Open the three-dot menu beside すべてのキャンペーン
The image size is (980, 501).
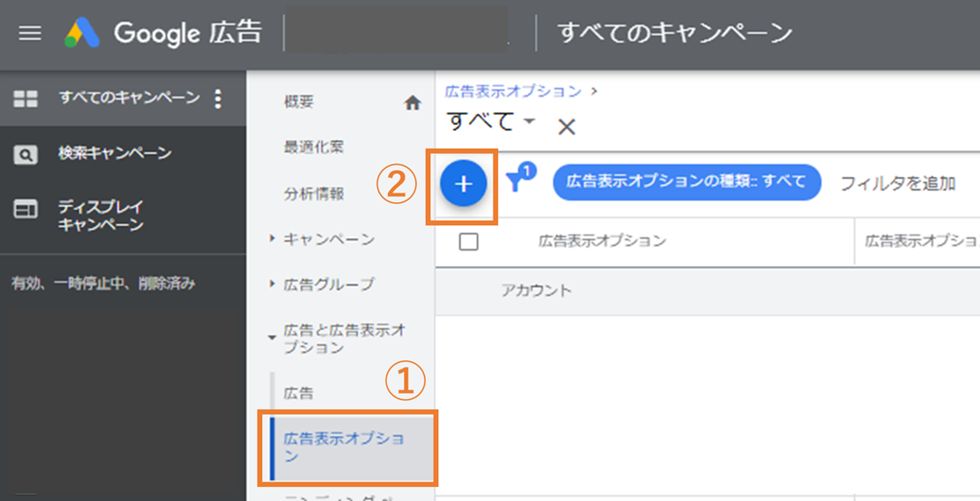pos(218,98)
